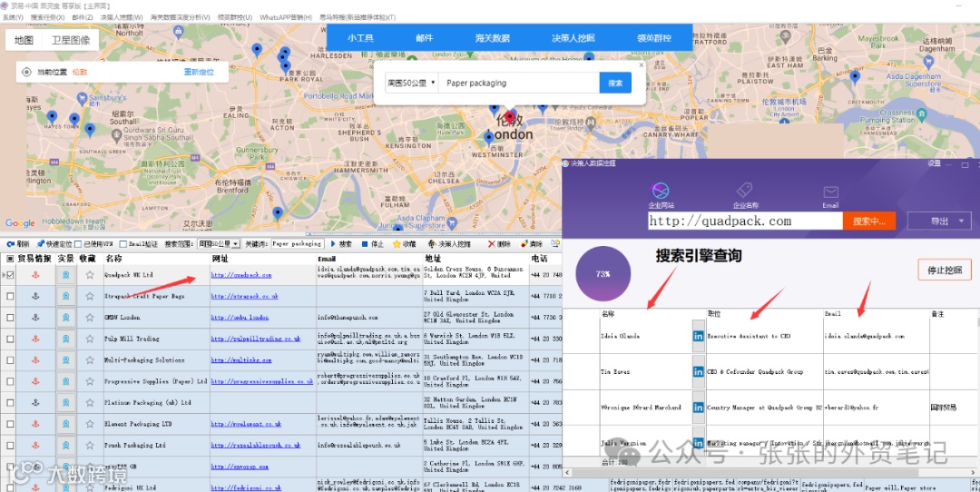This screenshot has width=980, height=492.
Task: Click the 关键词 keyword field in toolbar
Action: (x=297, y=244)
